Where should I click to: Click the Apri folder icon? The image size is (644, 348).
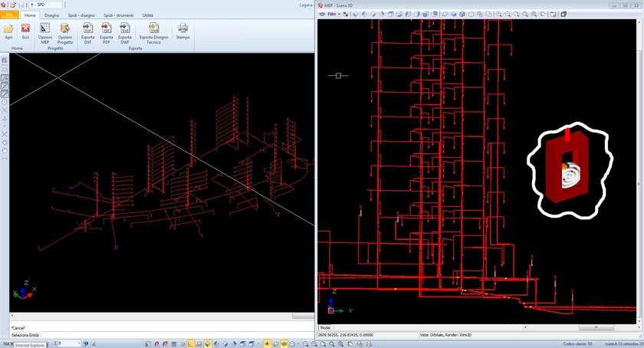point(9,28)
